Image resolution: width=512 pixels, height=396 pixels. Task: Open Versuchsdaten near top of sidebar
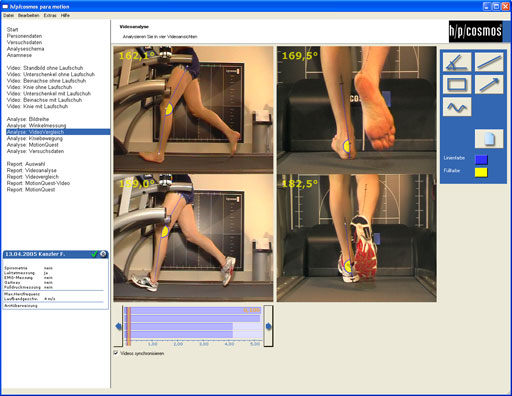(x=24, y=42)
